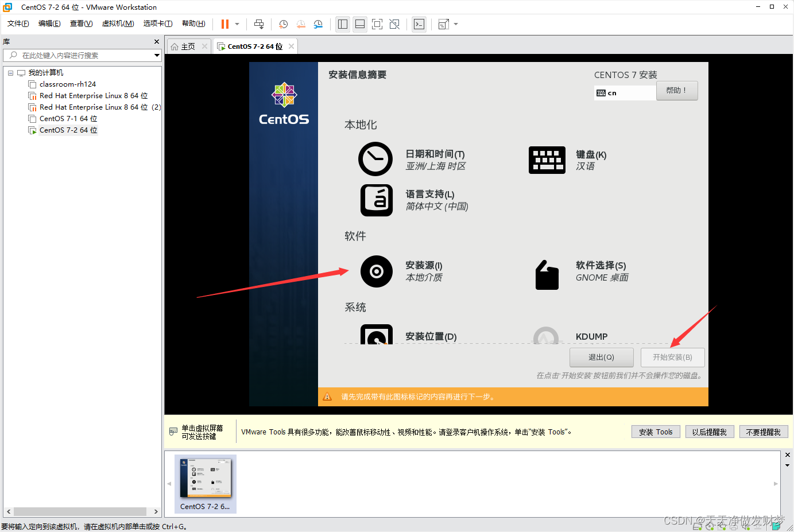The height and width of the screenshot is (532, 794).
Task: Open 安装位置 disk icon
Action: coord(377,335)
